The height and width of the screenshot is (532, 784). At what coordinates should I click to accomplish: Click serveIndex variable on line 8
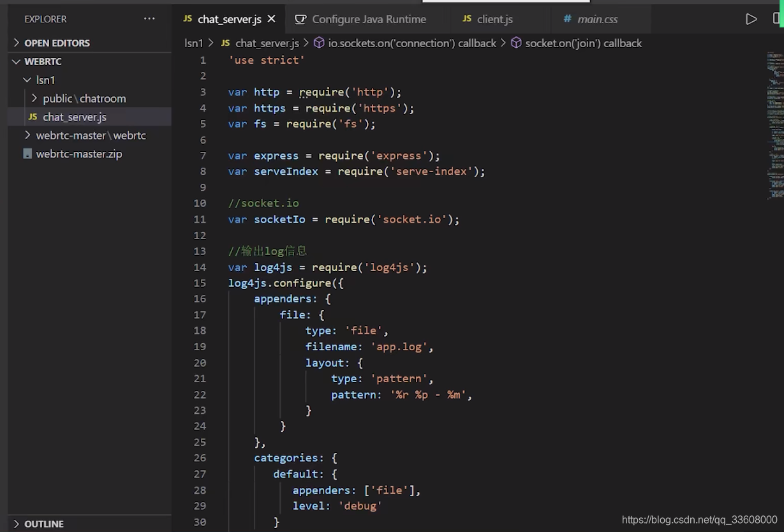point(286,172)
